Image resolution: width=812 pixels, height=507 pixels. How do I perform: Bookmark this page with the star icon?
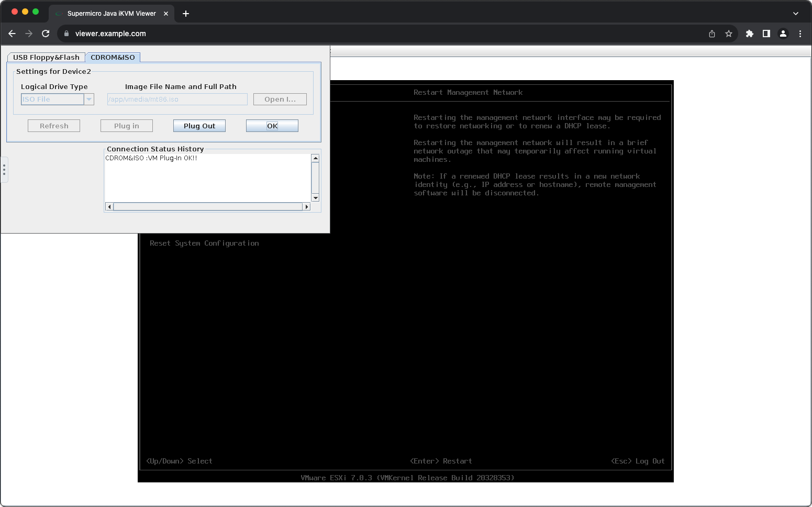point(728,34)
